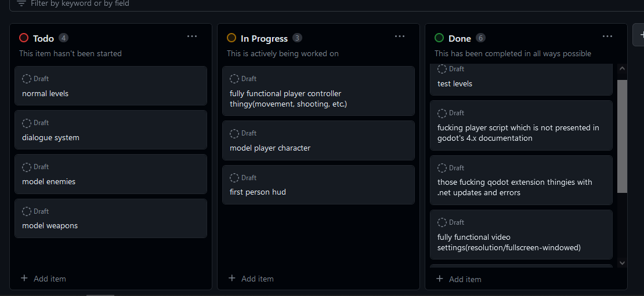Click the draft icon on normal levels card
Screen dimensions: 644x296
tap(27, 79)
